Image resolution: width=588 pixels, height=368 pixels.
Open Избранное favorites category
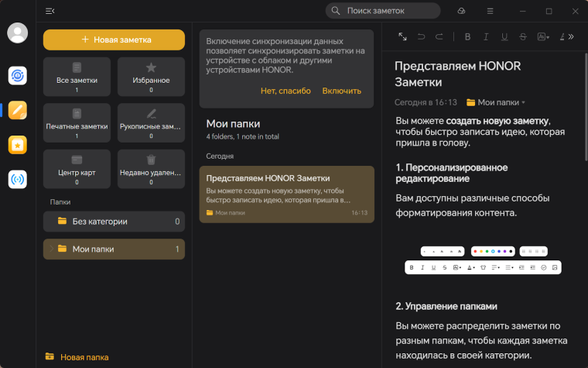pyautogui.click(x=151, y=77)
